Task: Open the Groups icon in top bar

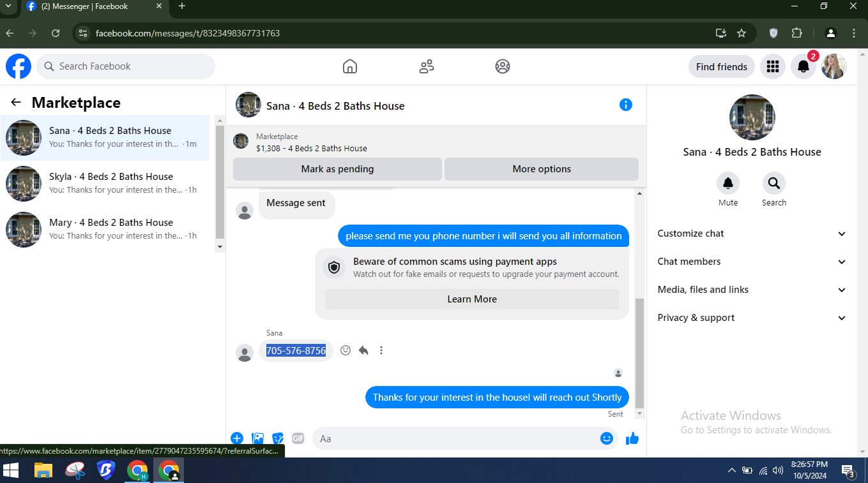Action: tap(503, 66)
